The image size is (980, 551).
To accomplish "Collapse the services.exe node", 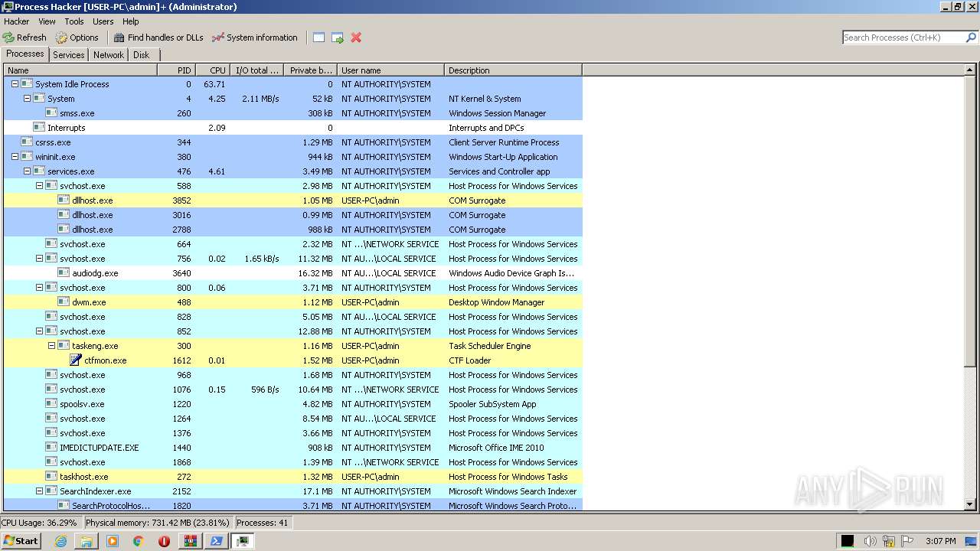I will click(x=27, y=171).
